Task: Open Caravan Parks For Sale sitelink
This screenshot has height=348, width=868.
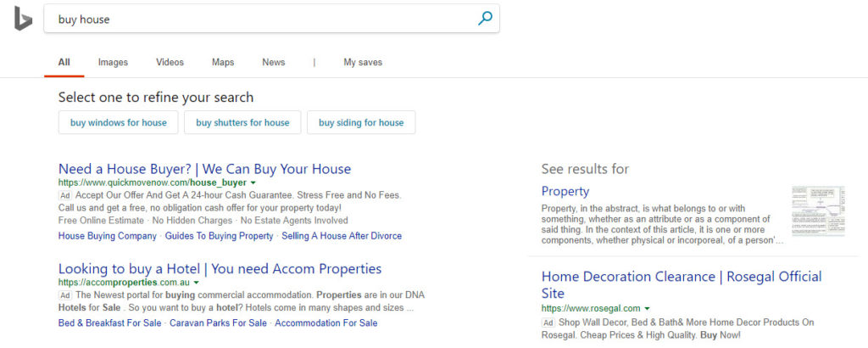Action: (218, 323)
